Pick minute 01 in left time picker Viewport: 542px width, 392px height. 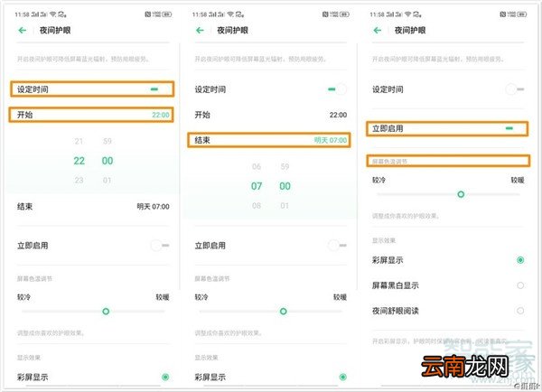pyautogui.click(x=107, y=180)
